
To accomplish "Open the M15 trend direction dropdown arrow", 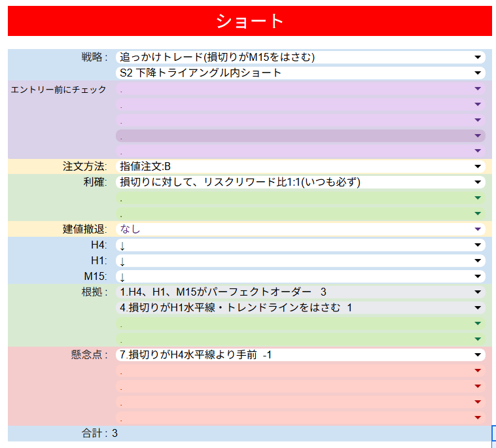I will pos(477,277).
